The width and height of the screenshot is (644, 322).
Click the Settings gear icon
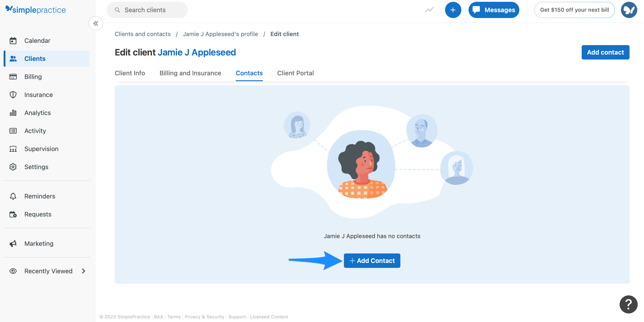pos(13,167)
